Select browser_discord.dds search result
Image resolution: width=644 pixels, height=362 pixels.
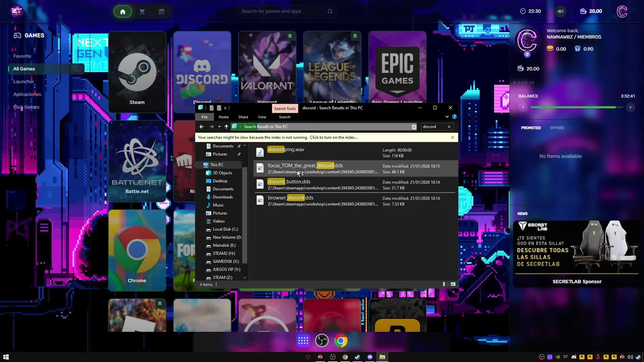tap(356, 201)
